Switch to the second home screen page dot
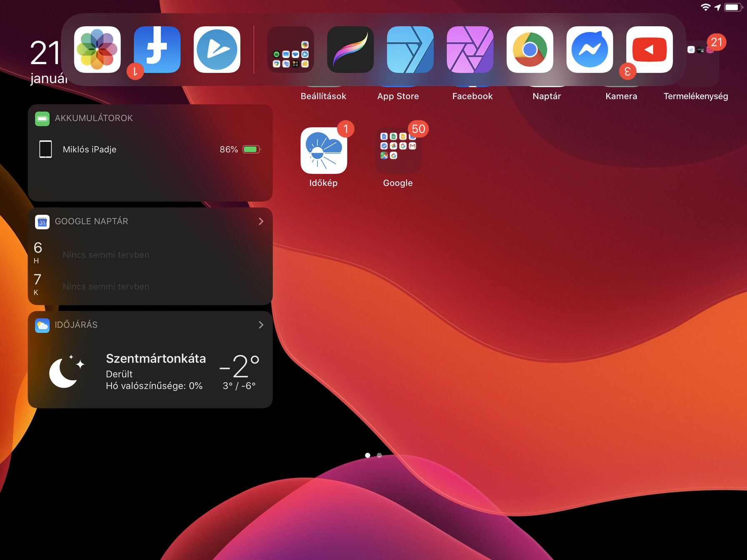The width and height of the screenshot is (747, 560). click(379, 455)
